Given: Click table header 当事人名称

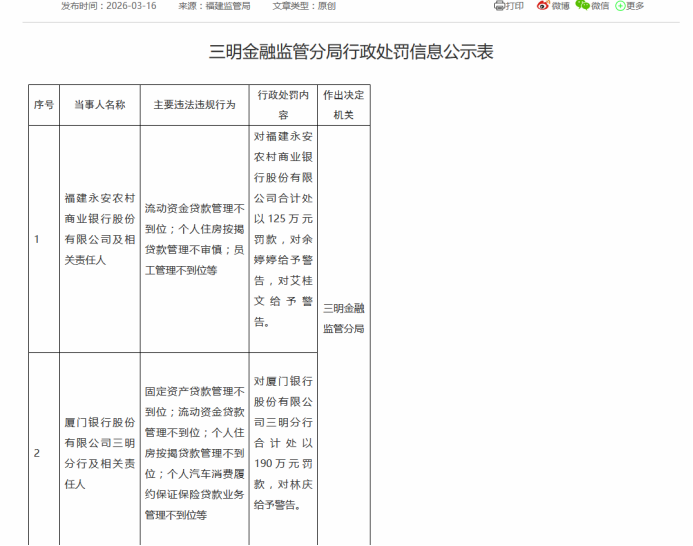Looking at the screenshot, I should coord(100,105).
